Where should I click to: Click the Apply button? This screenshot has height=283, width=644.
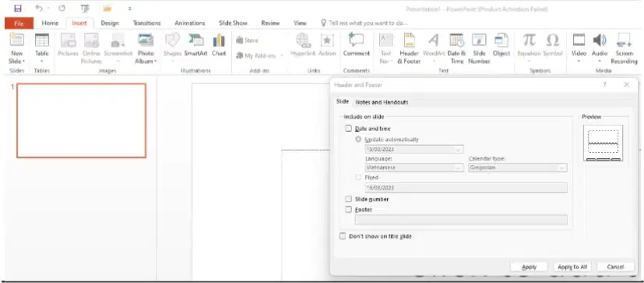pyautogui.click(x=529, y=267)
